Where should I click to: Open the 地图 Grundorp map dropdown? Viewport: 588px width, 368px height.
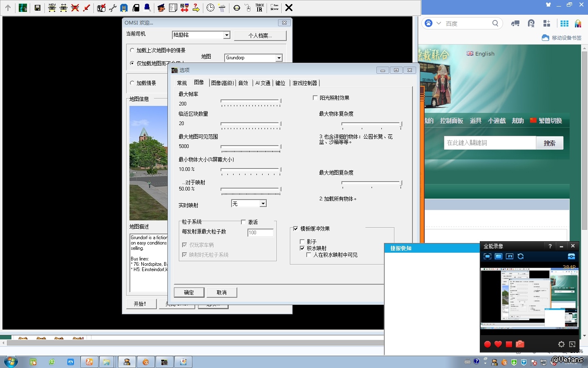tap(279, 58)
